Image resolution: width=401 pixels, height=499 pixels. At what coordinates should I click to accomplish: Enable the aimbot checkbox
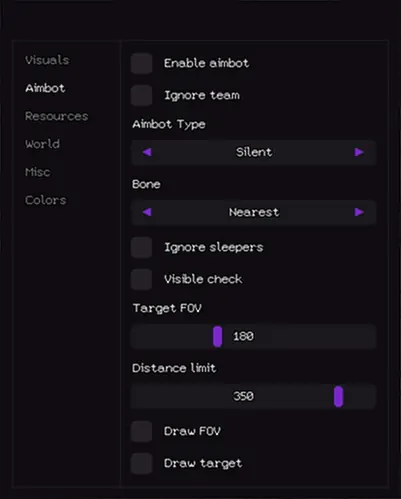(x=142, y=63)
